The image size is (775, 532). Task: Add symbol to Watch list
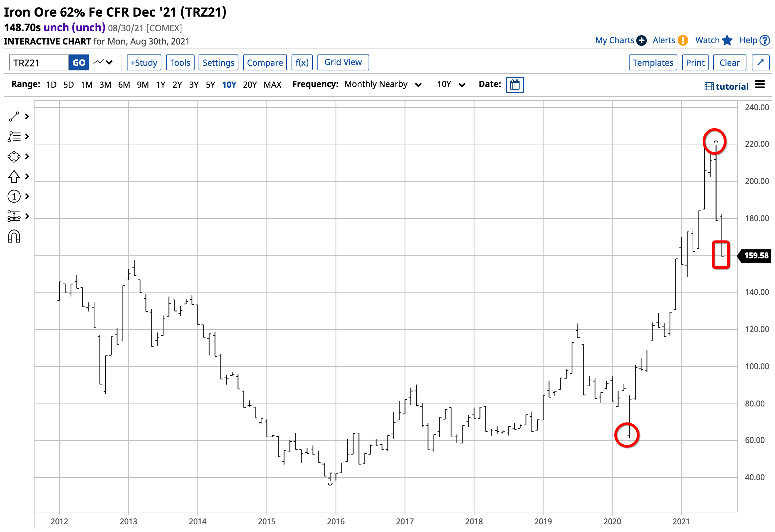point(714,41)
